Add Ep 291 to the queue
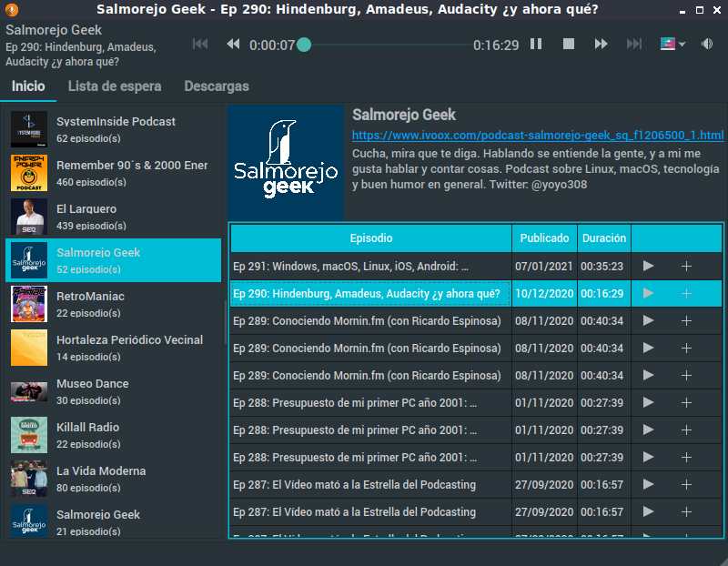 tap(686, 266)
